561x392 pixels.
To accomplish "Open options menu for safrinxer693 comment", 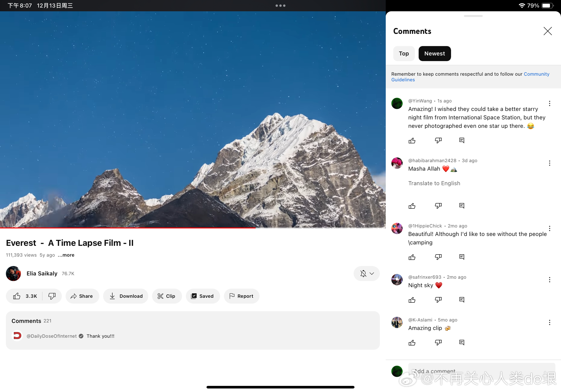I will pyautogui.click(x=549, y=280).
